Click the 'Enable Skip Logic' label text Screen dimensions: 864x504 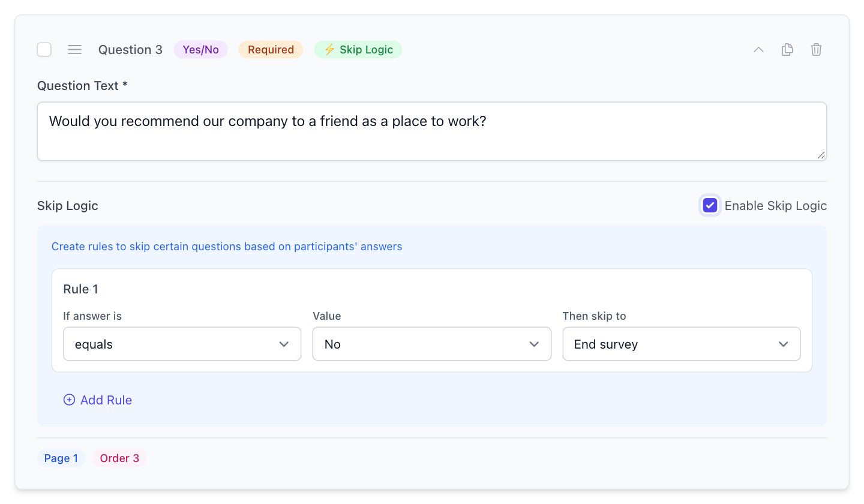click(x=776, y=206)
